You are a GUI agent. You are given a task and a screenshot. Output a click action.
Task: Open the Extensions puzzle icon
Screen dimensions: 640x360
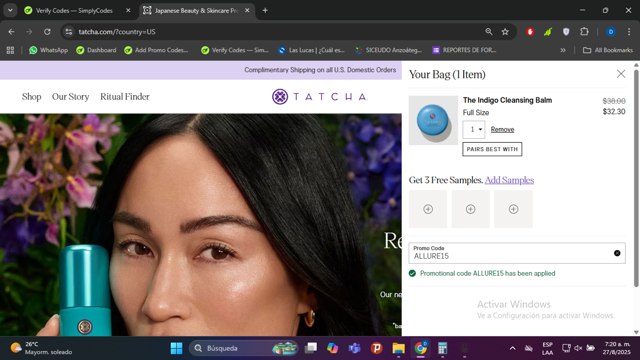[x=584, y=31]
